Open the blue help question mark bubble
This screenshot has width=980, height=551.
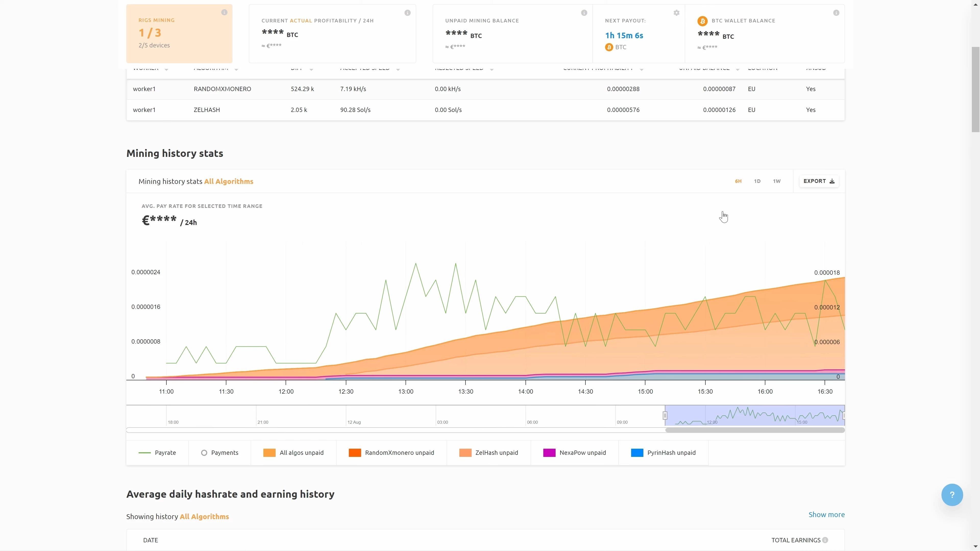pyautogui.click(x=952, y=495)
